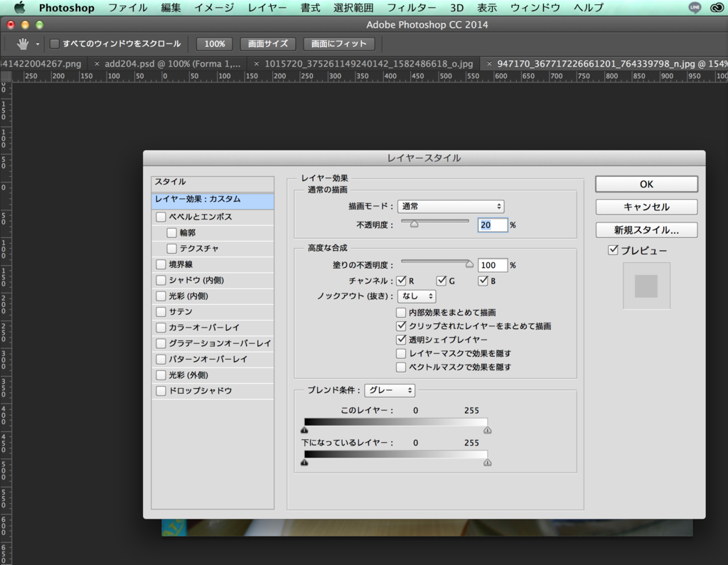Open the 3D menu
This screenshot has height=565, width=728.
[x=457, y=7]
